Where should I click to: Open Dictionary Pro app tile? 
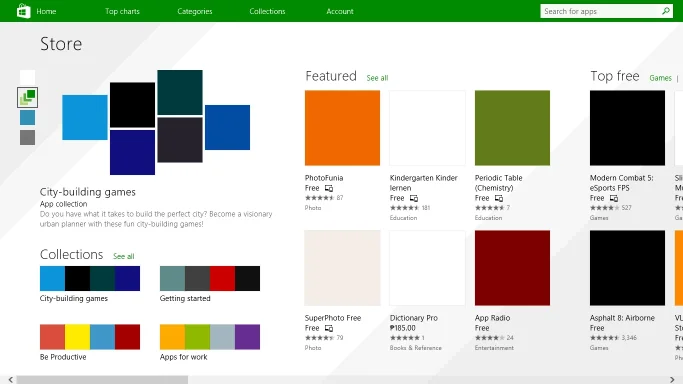[427, 268]
